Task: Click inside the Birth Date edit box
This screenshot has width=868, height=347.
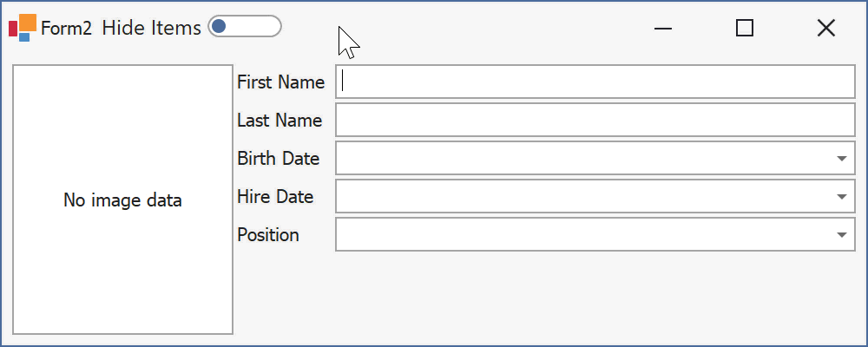Action: [x=584, y=158]
